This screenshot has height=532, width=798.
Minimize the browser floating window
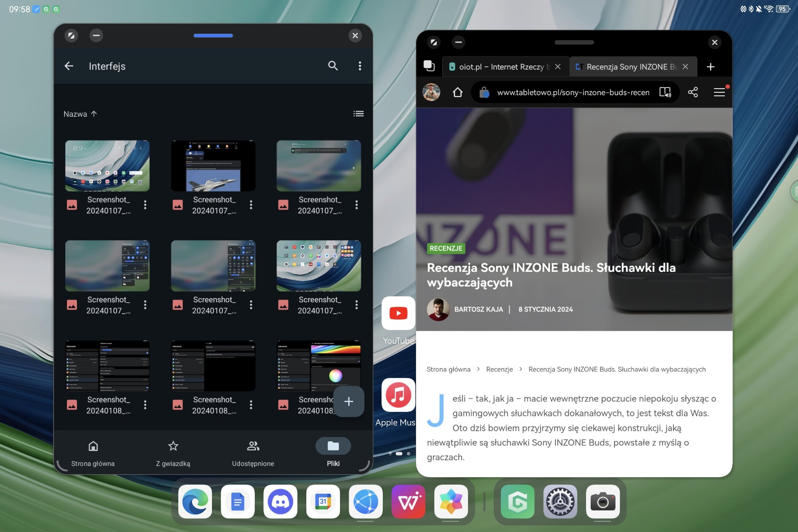pyautogui.click(x=458, y=42)
